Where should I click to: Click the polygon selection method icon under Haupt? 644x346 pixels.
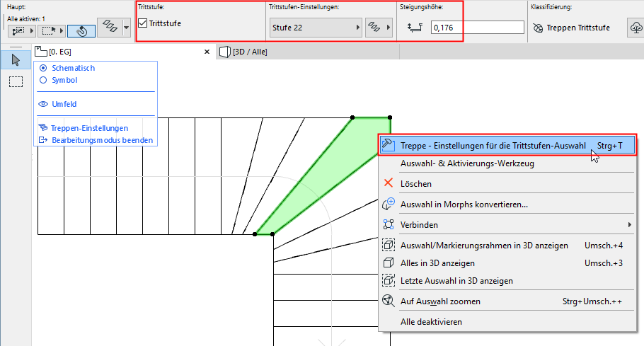[x=18, y=30]
